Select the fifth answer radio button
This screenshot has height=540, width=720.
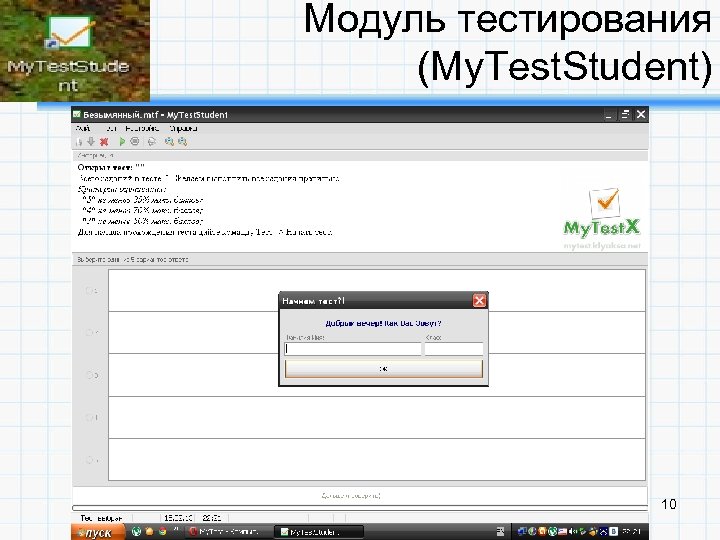(x=90, y=460)
